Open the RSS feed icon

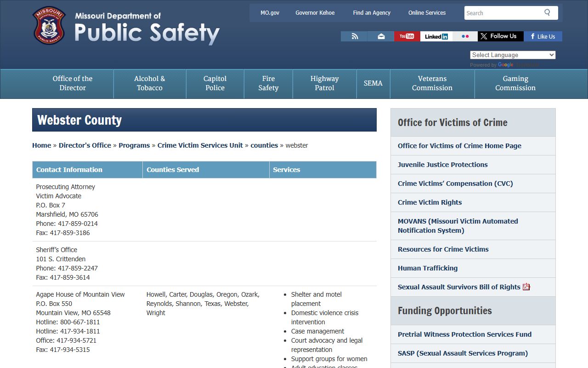tap(354, 36)
